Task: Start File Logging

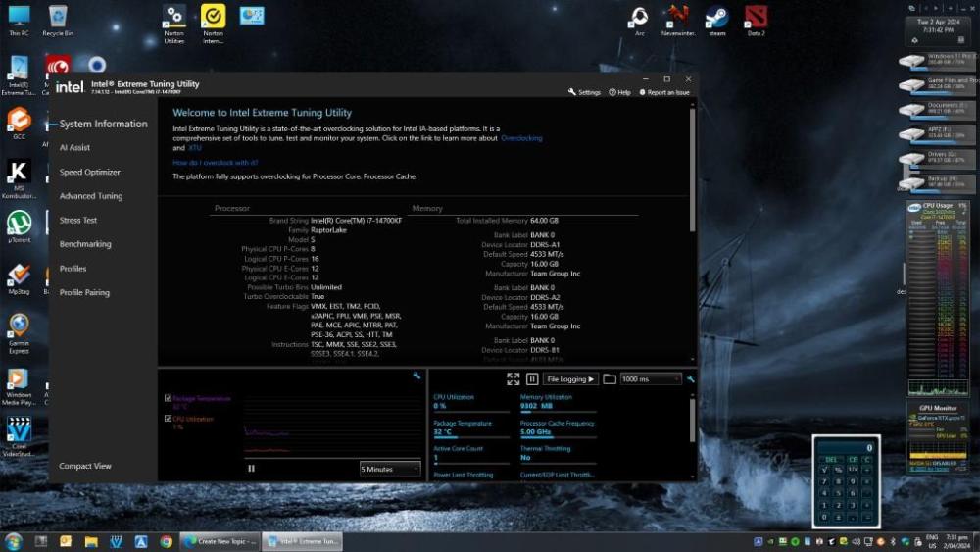Action: [570, 378]
